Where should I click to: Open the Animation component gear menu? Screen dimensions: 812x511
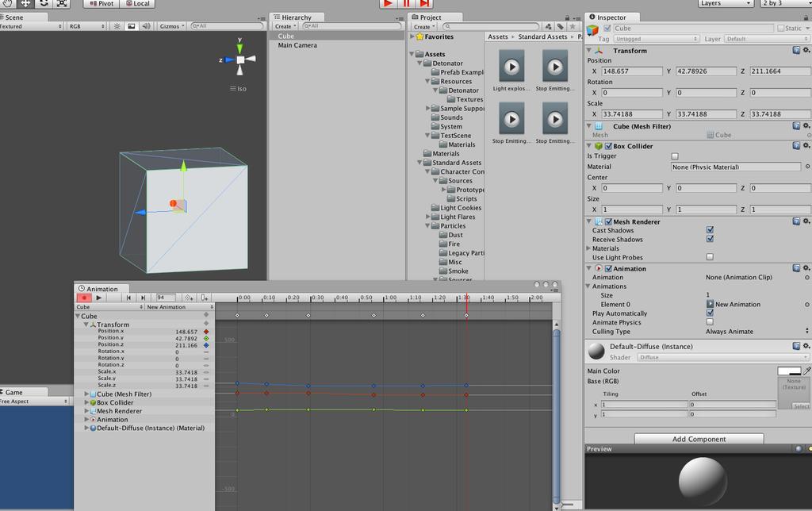pos(806,268)
